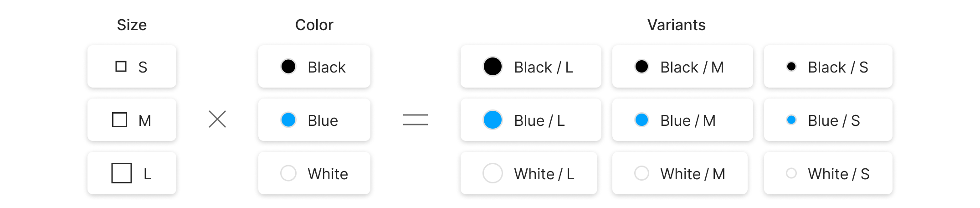The height and width of the screenshot is (208, 980).
Task: Choose the Black / M variant card
Action: [682, 67]
